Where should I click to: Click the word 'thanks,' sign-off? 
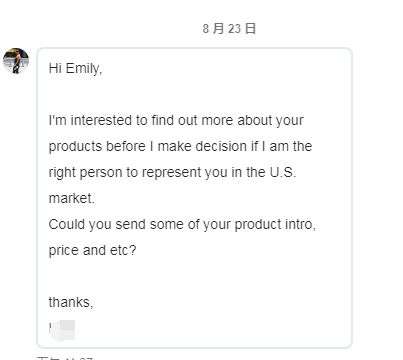(71, 302)
